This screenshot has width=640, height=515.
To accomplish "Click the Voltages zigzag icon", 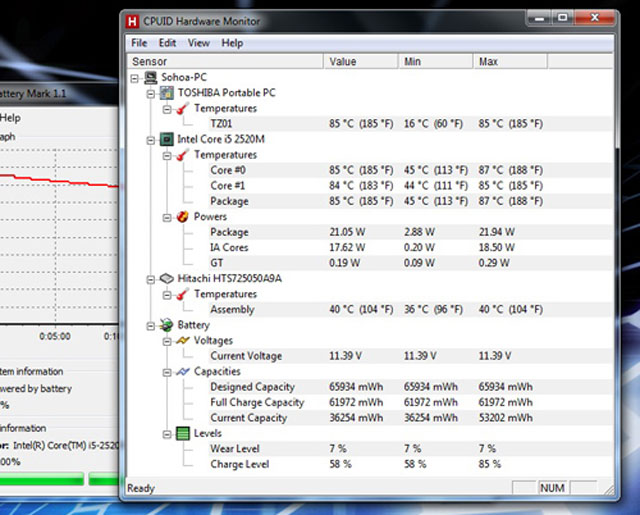I will [182, 340].
